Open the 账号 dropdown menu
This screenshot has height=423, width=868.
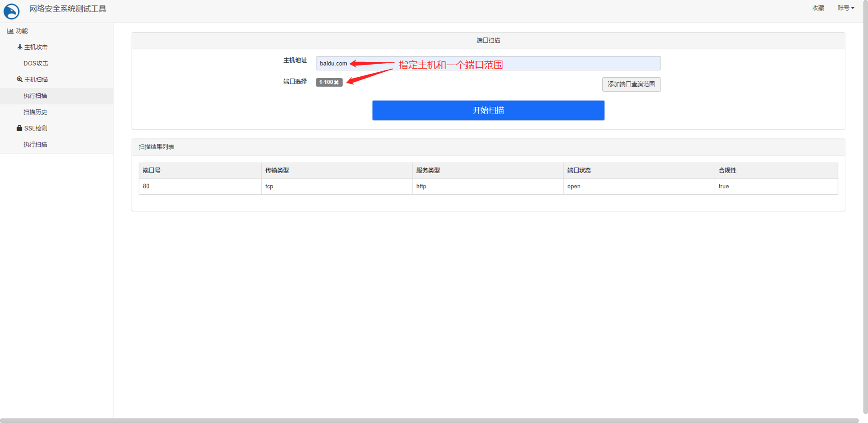click(845, 8)
